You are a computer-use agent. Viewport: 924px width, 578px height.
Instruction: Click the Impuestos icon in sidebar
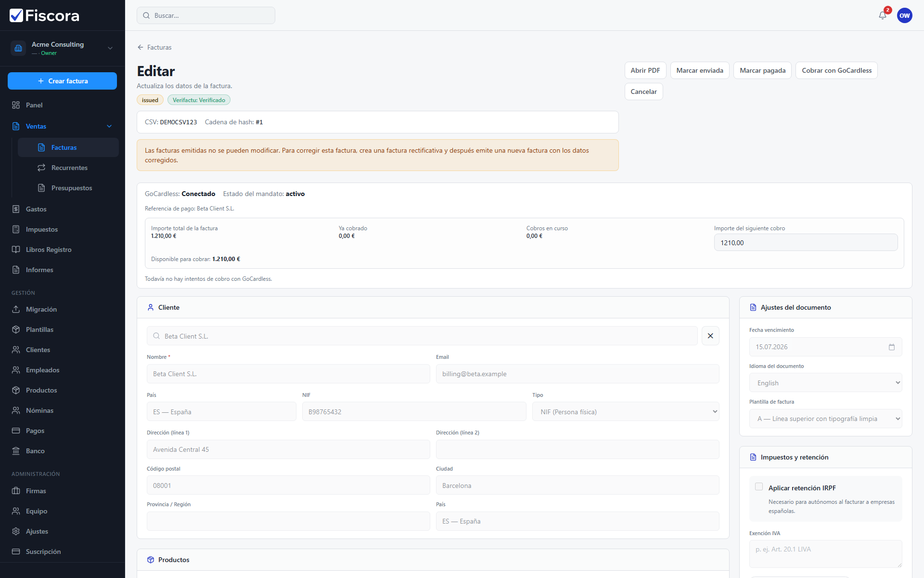point(16,229)
